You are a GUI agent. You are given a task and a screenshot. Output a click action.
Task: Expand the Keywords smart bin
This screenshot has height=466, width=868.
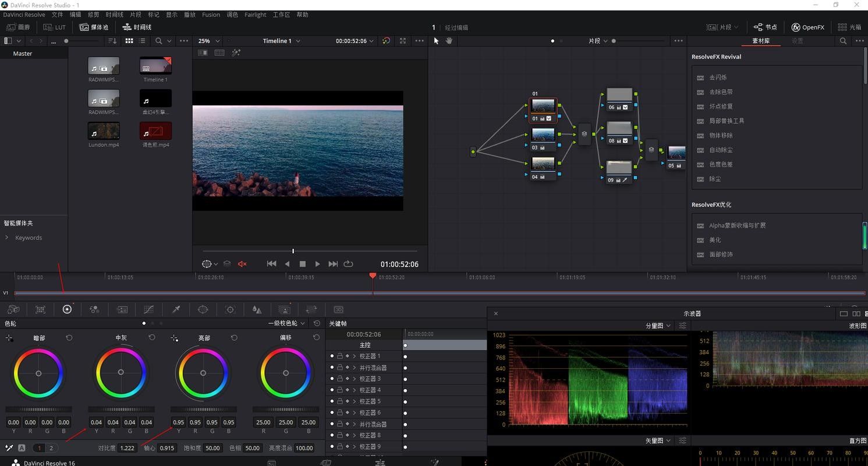point(7,238)
